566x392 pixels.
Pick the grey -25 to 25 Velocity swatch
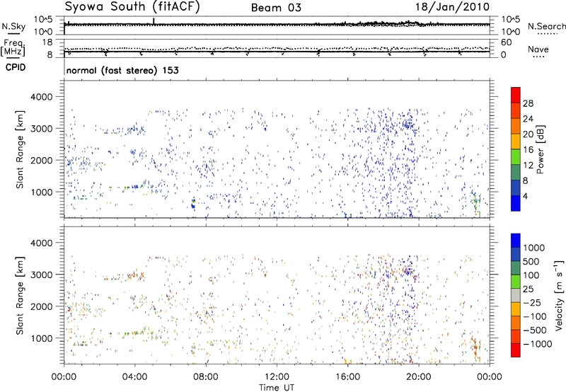pyautogui.click(x=516, y=296)
